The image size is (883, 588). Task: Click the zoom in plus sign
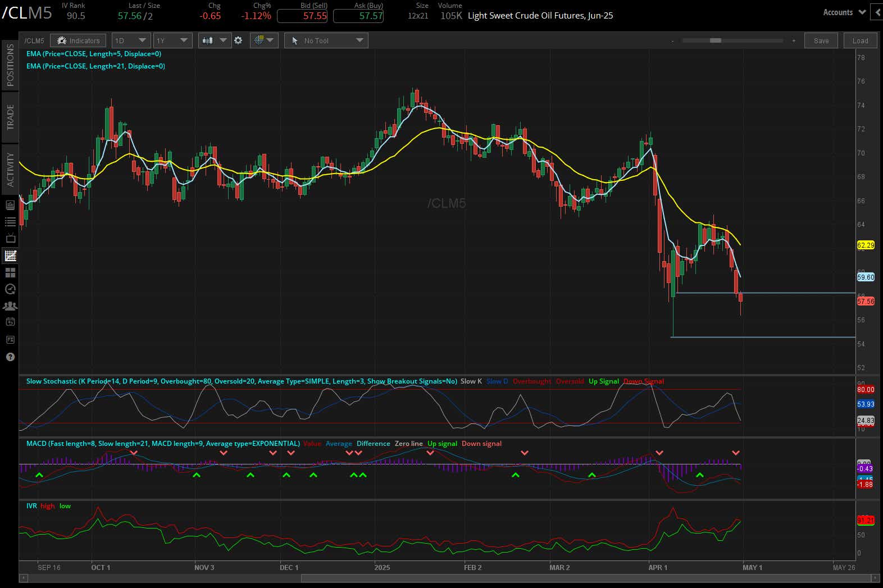(794, 40)
